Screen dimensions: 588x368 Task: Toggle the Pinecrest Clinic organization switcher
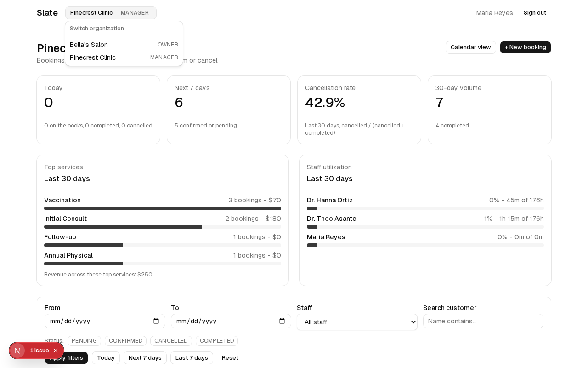[111, 13]
